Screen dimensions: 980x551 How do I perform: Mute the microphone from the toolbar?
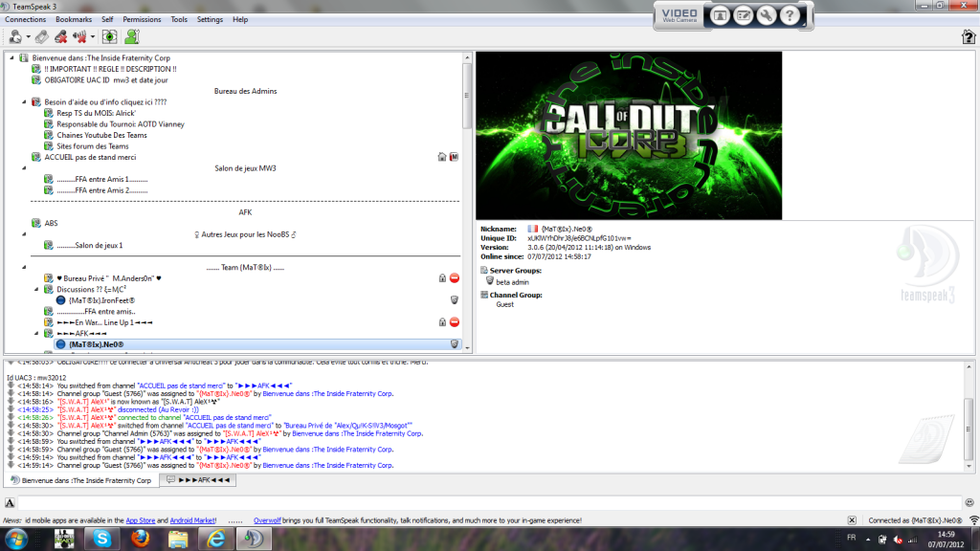point(60,37)
